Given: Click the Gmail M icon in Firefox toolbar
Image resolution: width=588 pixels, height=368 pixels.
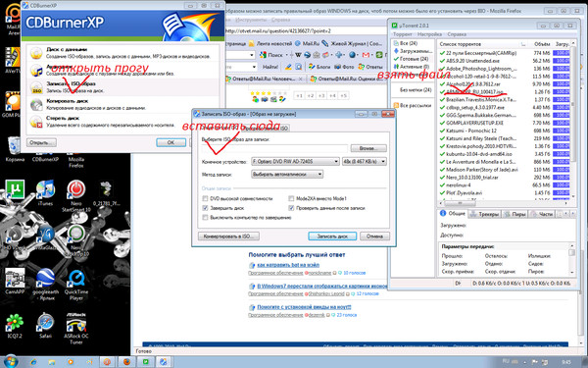Looking at the screenshot, I should 366,55.
